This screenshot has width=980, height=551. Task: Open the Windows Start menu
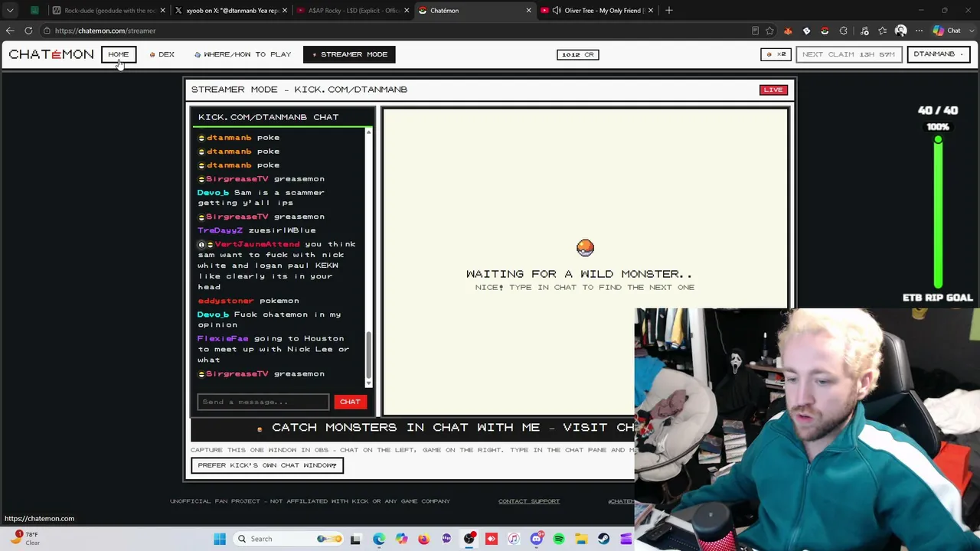pyautogui.click(x=220, y=539)
